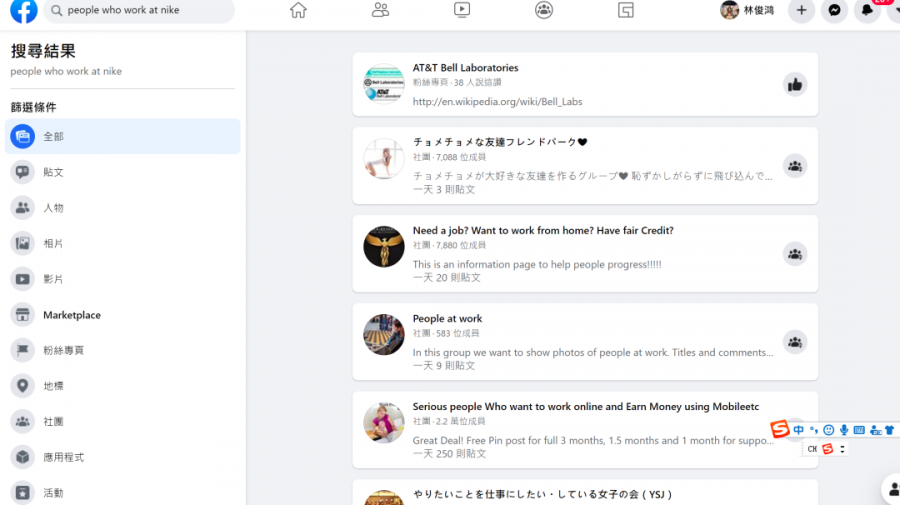Open AT&T Bell Laboratories page title
900x505 pixels.
point(465,68)
